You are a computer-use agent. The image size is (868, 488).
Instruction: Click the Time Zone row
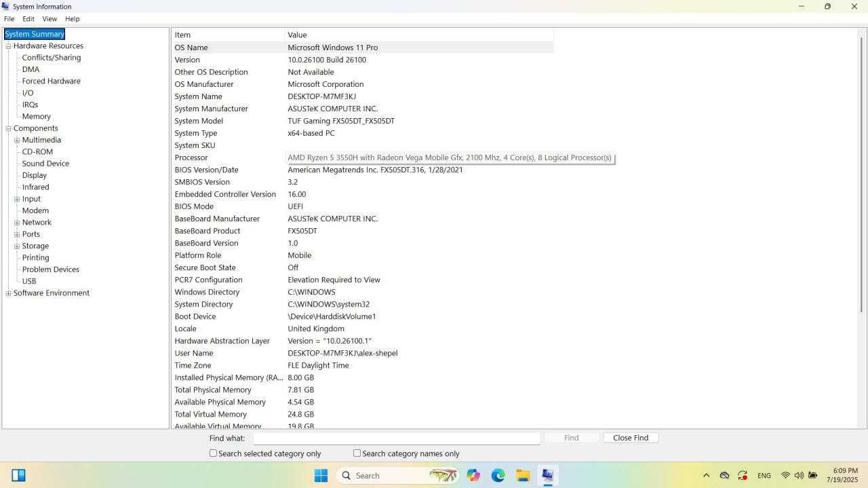click(363, 365)
